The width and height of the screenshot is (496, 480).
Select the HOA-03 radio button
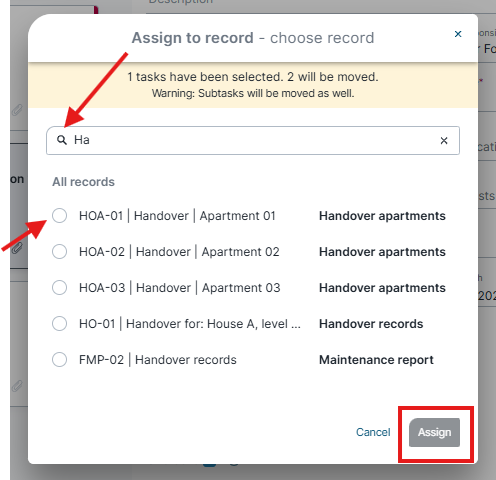(x=59, y=287)
